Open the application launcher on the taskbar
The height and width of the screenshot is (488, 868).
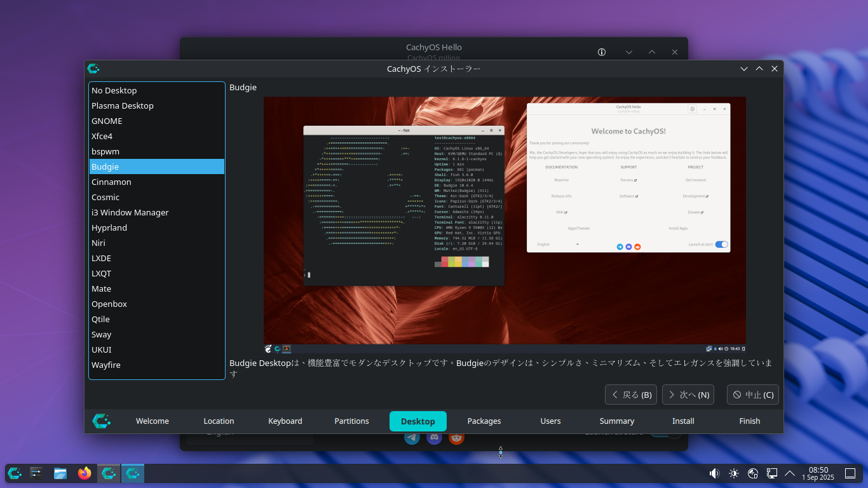(x=15, y=473)
